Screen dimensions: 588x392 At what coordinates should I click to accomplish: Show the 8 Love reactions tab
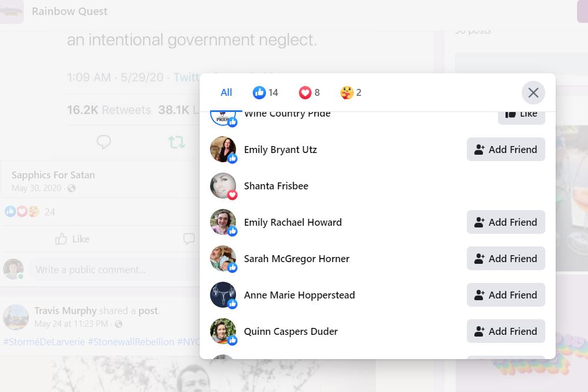(x=309, y=92)
